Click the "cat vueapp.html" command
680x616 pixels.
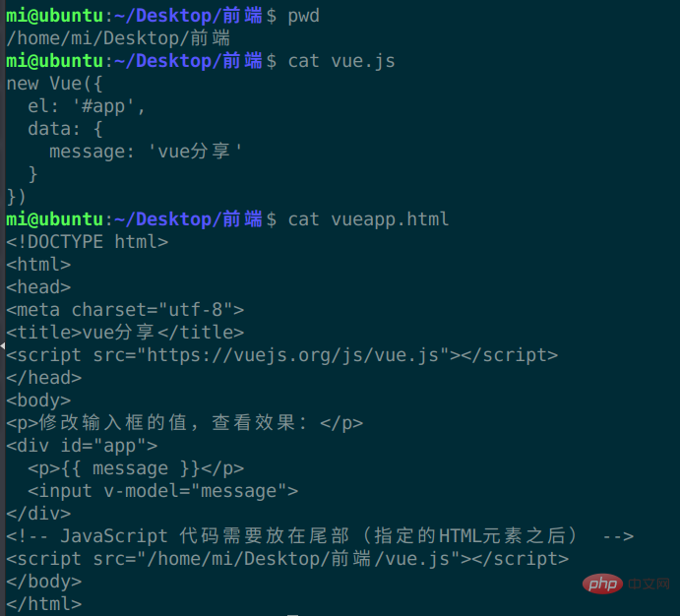[368, 218]
